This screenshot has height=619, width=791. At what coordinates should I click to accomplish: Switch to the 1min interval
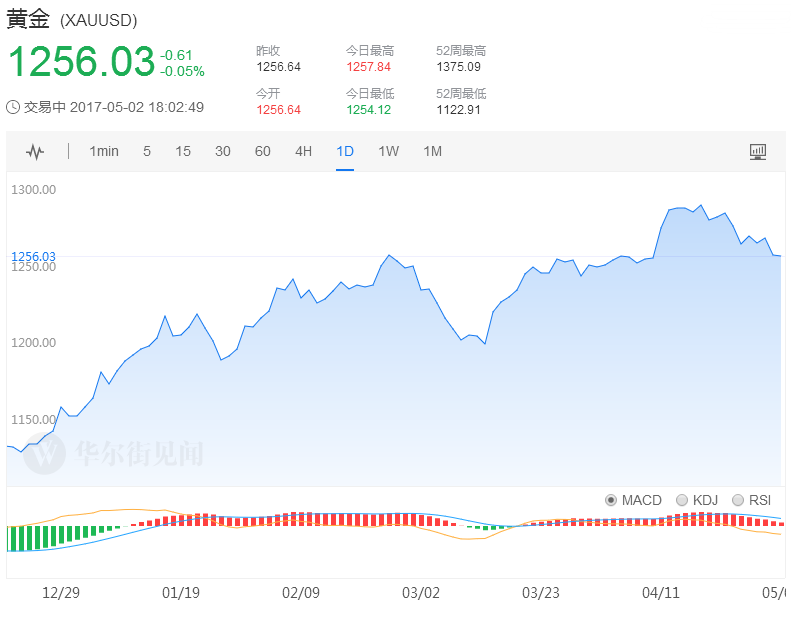tap(104, 151)
